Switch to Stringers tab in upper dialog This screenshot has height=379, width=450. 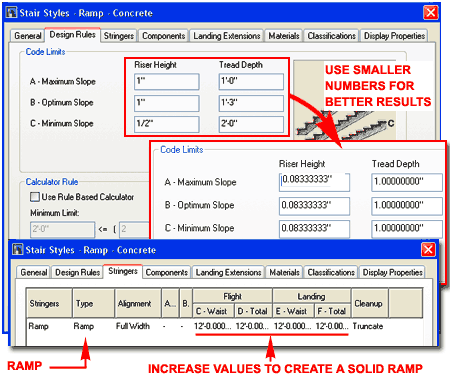point(119,36)
